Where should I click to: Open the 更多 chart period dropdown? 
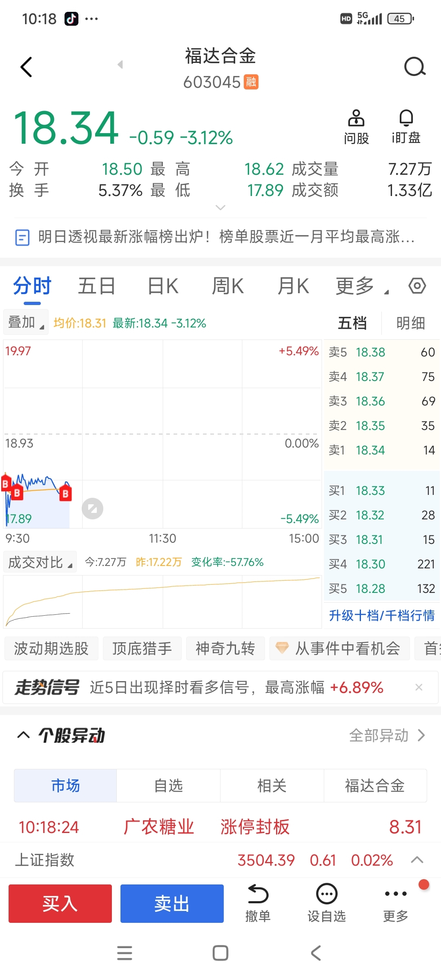pyautogui.click(x=362, y=285)
